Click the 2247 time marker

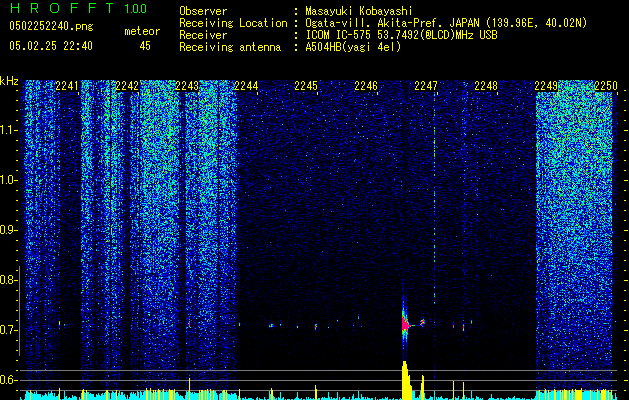click(426, 86)
